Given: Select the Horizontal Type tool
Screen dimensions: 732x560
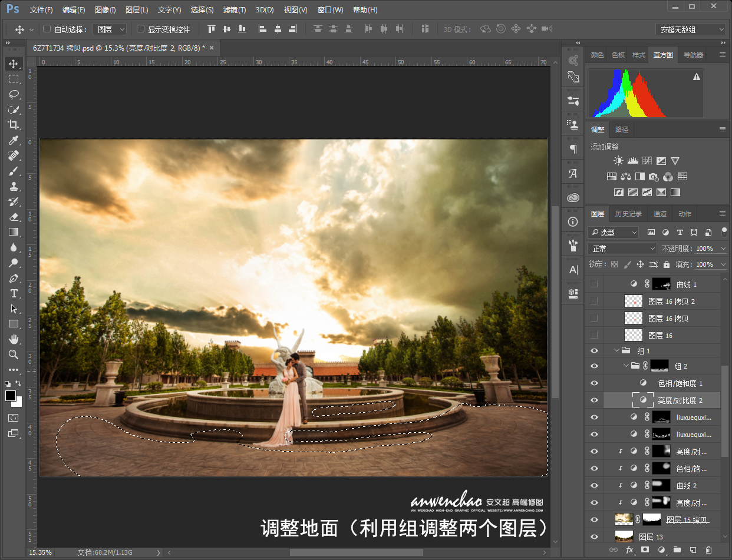Looking at the screenshot, I should click(13, 293).
